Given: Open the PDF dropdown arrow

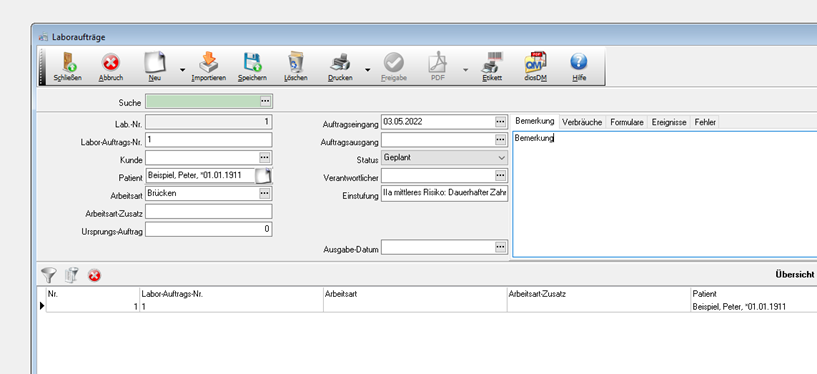Looking at the screenshot, I should 465,69.
